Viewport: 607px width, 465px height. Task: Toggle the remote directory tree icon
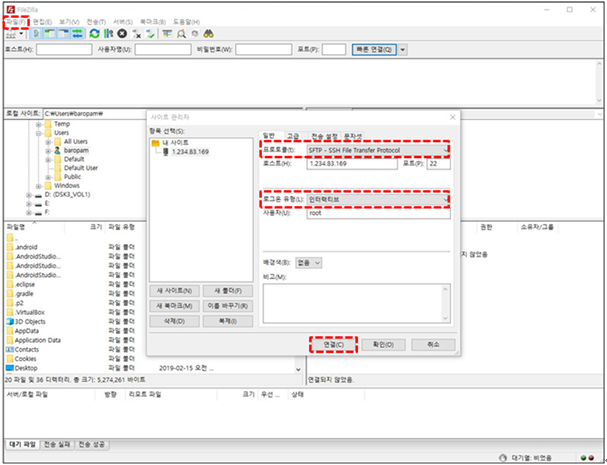pos(64,34)
